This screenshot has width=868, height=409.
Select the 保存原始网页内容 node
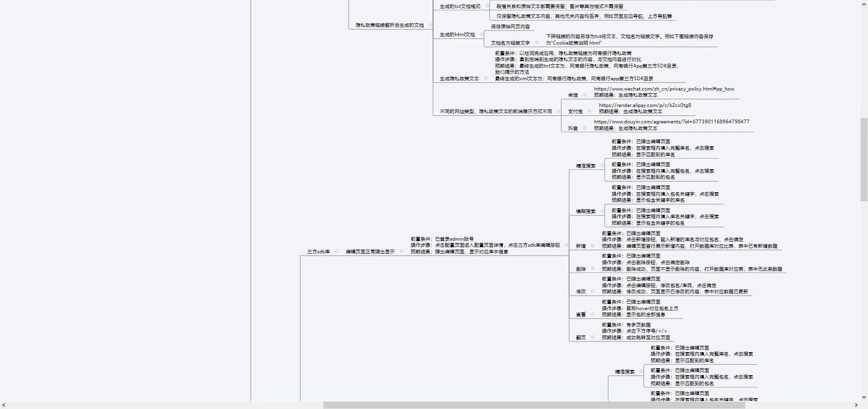pyautogui.click(x=510, y=27)
